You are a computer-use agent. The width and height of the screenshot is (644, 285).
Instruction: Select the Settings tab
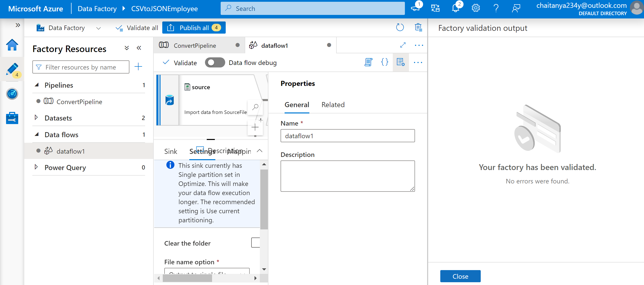202,151
